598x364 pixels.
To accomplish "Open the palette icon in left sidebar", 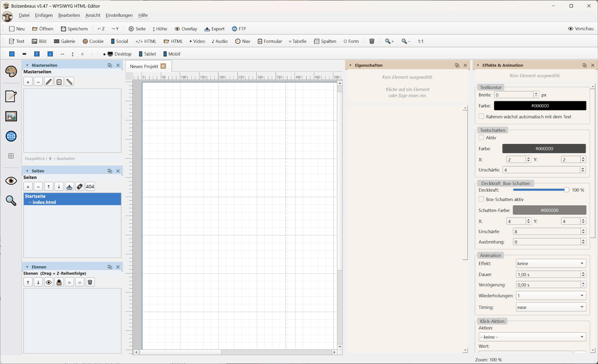I will click(11, 72).
